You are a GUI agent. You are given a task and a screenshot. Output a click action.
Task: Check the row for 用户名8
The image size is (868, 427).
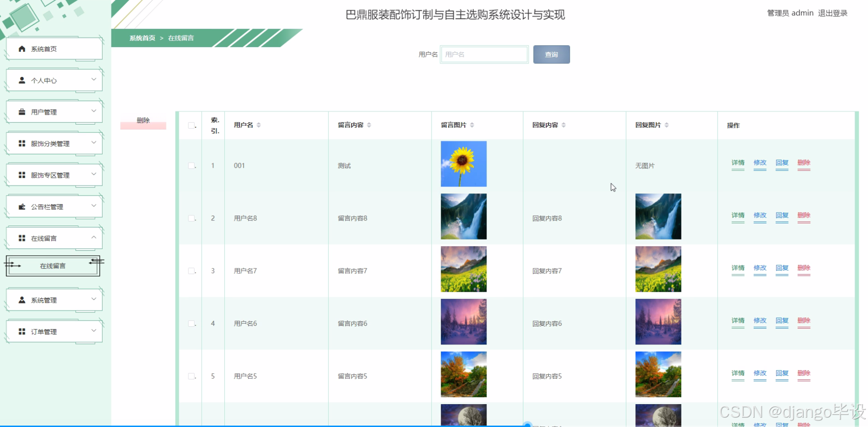point(191,218)
